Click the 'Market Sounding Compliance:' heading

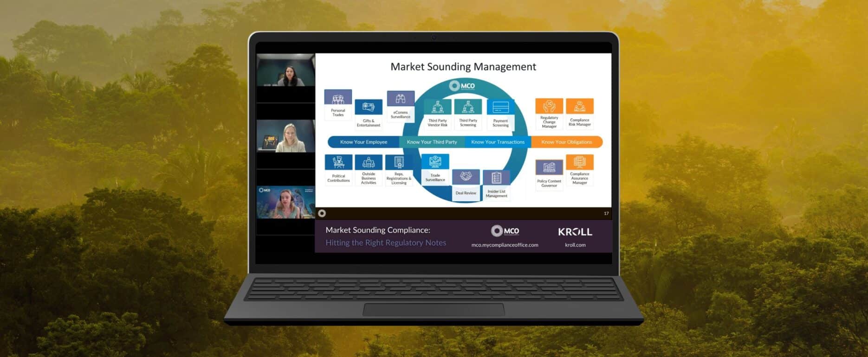(x=378, y=230)
